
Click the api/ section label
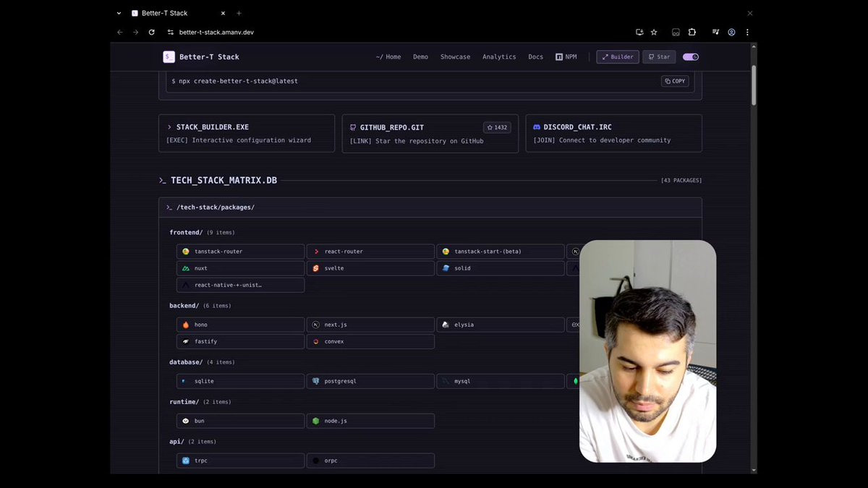point(176,441)
